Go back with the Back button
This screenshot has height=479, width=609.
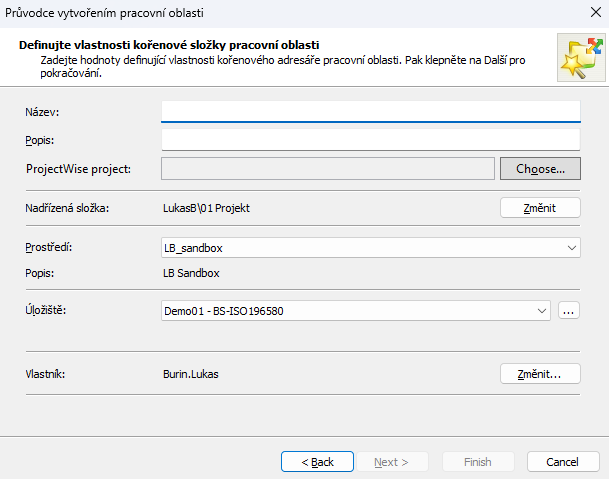point(317,462)
